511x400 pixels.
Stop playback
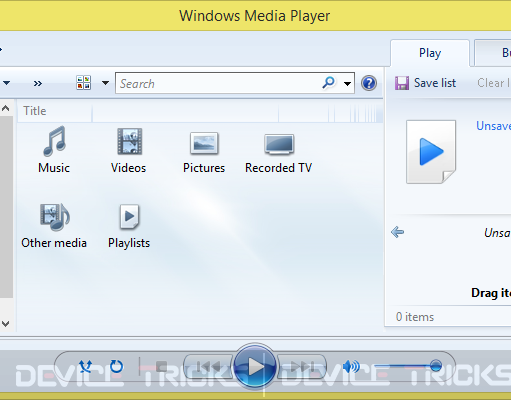pos(162,367)
